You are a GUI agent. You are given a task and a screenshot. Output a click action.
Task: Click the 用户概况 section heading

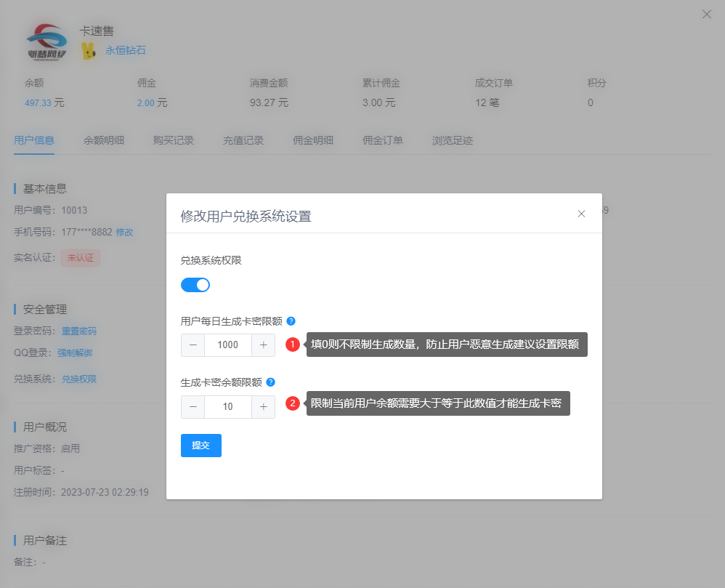(x=45, y=427)
